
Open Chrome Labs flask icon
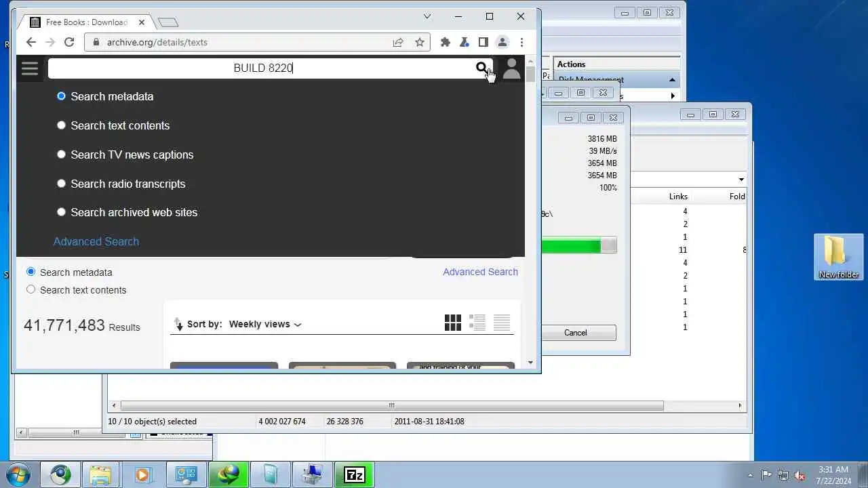pos(465,42)
